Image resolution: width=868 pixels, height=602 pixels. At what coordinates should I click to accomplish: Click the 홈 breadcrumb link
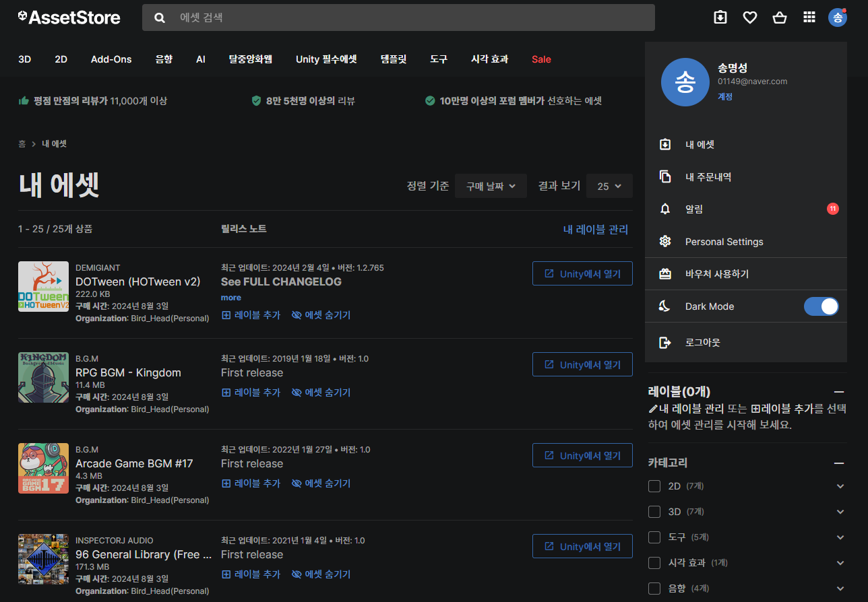coord(22,143)
